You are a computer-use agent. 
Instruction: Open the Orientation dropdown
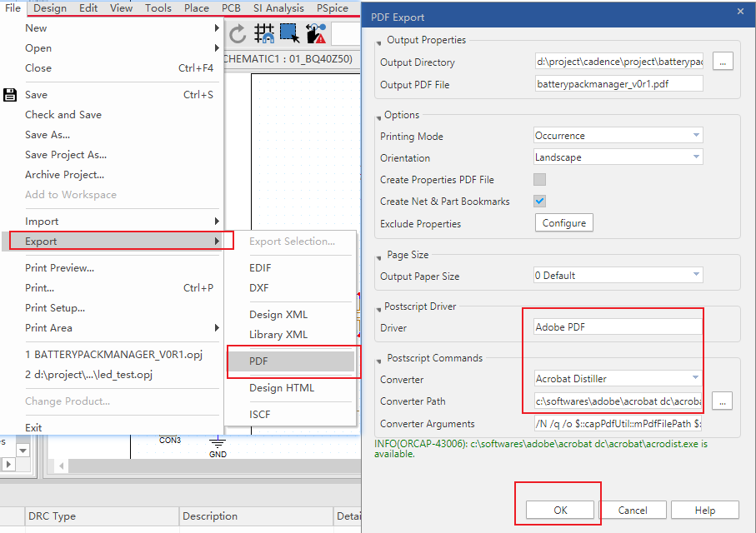click(618, 157)
